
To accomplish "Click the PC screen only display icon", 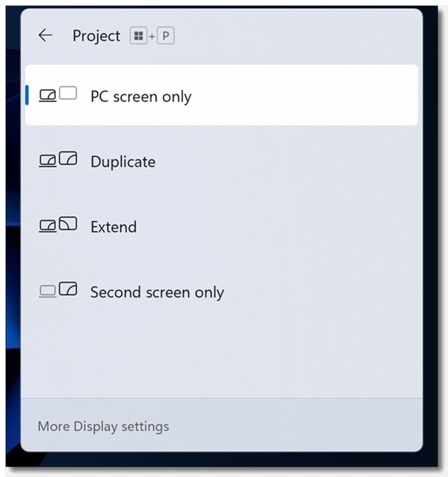I will (58, 95).
